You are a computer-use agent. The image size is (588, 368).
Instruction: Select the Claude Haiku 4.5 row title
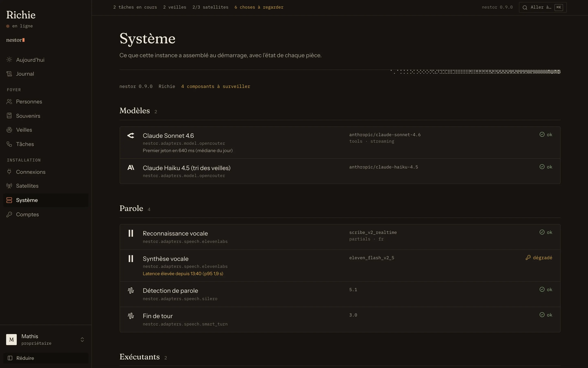click(x=187, y=168)
